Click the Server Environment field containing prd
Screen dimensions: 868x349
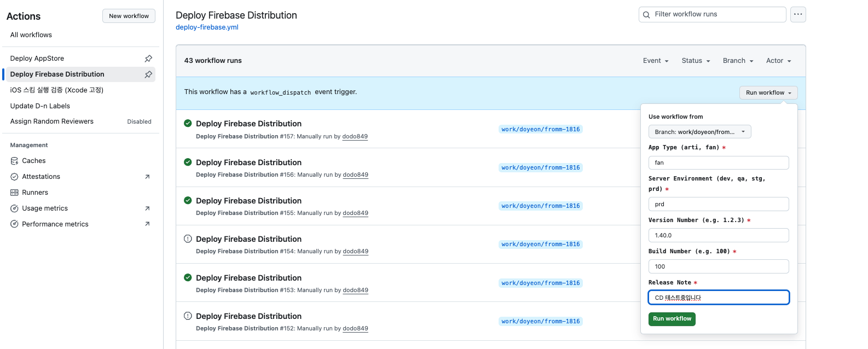point(719,204)
